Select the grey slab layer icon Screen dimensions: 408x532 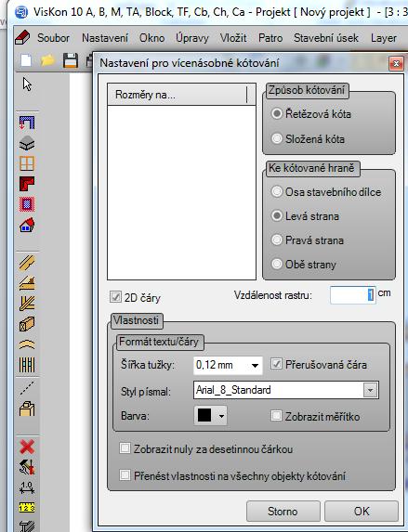pos(27,143)
